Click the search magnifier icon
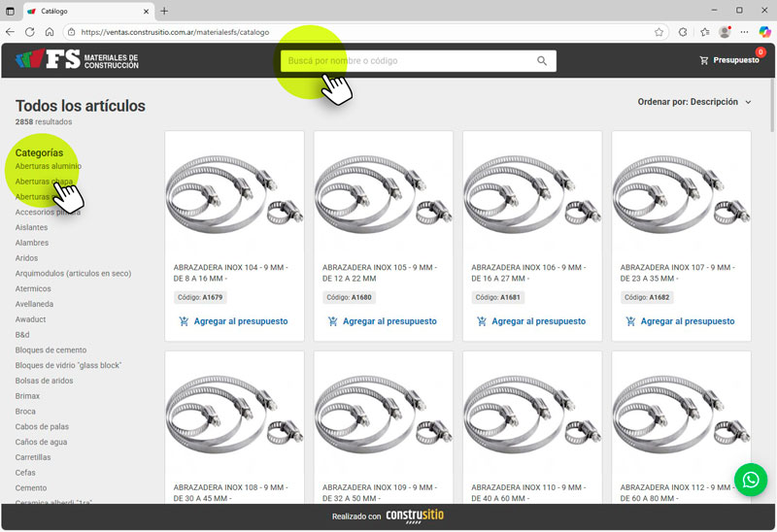This screenshot has height=532, width=777. 542,61
